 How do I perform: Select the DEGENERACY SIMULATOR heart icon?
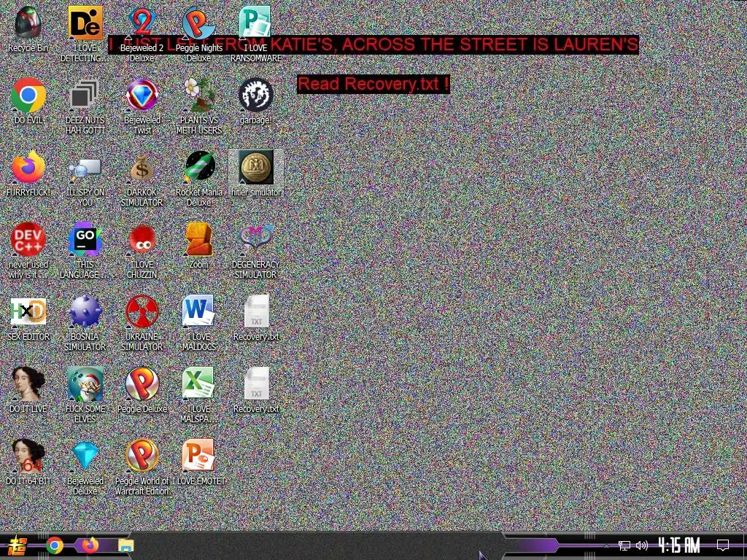click(256, 238)
